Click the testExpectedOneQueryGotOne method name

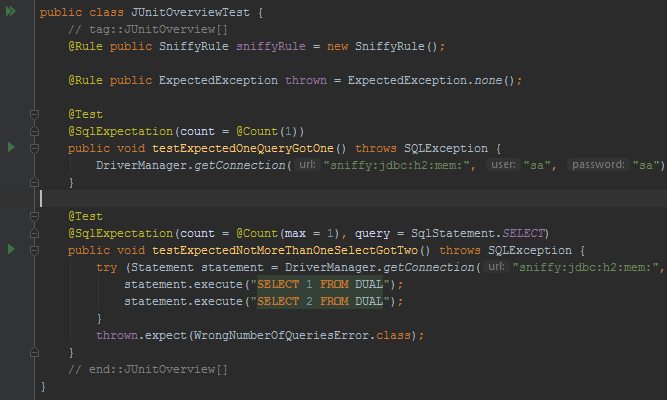click(x=243, y=148)
